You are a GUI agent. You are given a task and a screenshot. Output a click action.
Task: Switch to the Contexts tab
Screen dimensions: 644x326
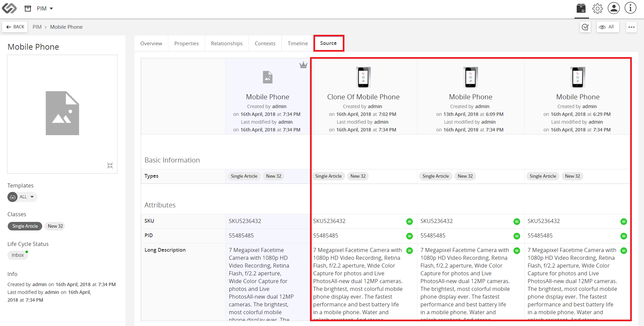pos(265,44)
